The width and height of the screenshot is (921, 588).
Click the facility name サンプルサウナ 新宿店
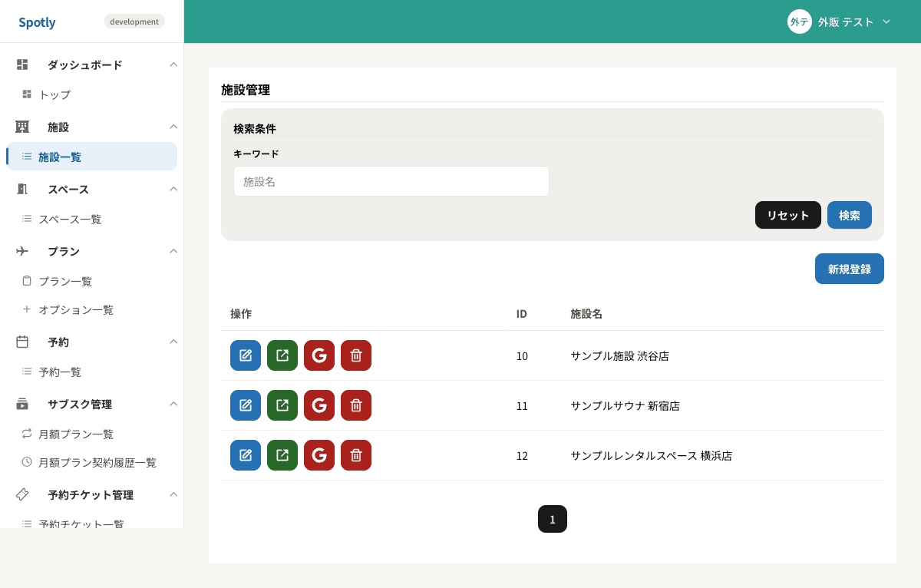(625, 406)
